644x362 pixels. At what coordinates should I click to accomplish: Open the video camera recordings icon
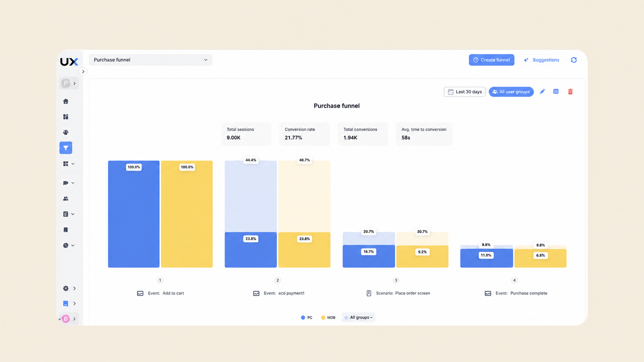pos(66,183)
